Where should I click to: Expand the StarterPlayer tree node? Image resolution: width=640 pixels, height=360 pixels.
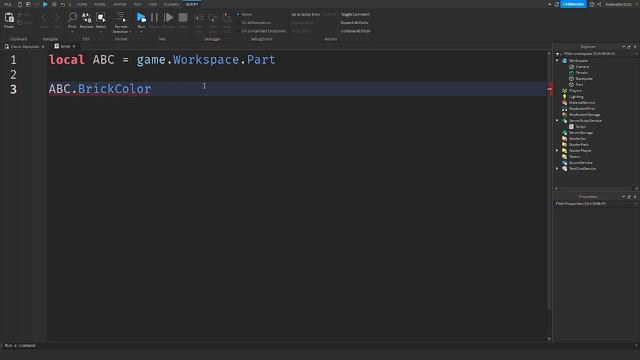tap(557, 151)
